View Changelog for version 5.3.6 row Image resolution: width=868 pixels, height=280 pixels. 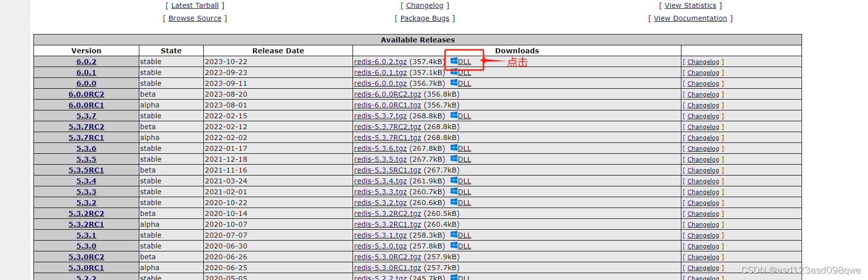coord(703,149)
